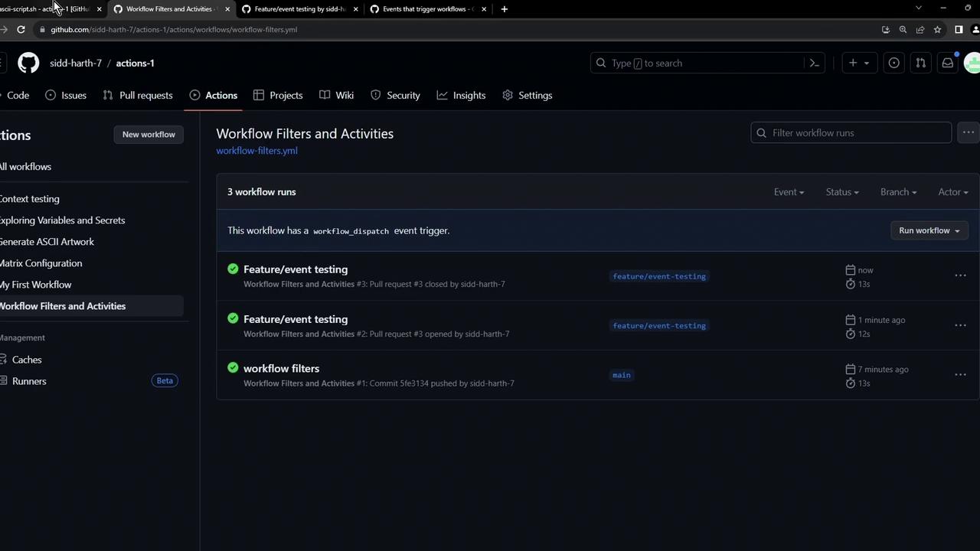Viewport: 980px width, 551px height.
Task: Expand the Status filter dropdown
Action: pyautogui.click(x=842, y=192)
